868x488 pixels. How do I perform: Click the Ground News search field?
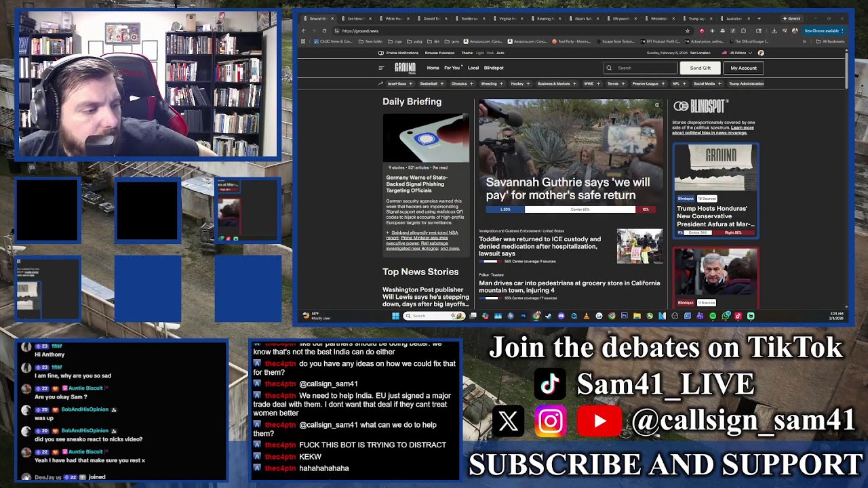coord(640,68)
